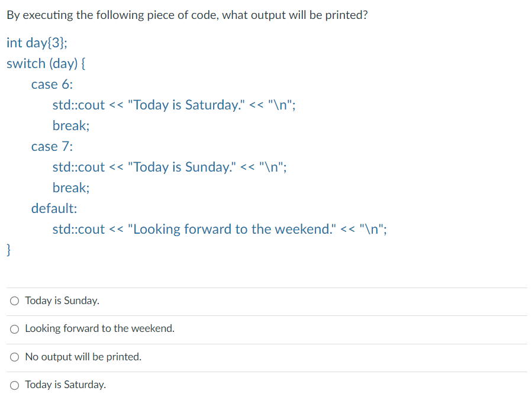Click the break statement under case 6
The width and height of the screenshot is (532, 397).
coord(71,125)
